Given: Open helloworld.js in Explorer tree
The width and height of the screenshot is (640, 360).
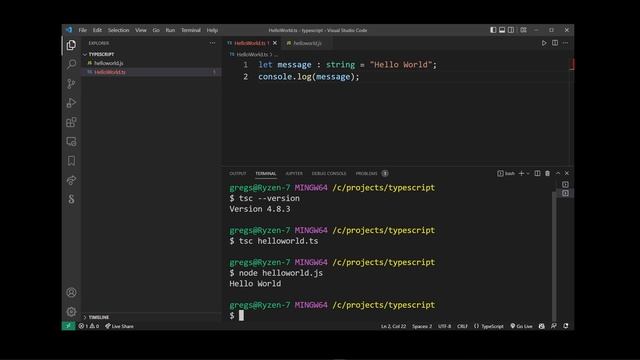Looking at the screenshot, I should (x=152, y=63).
